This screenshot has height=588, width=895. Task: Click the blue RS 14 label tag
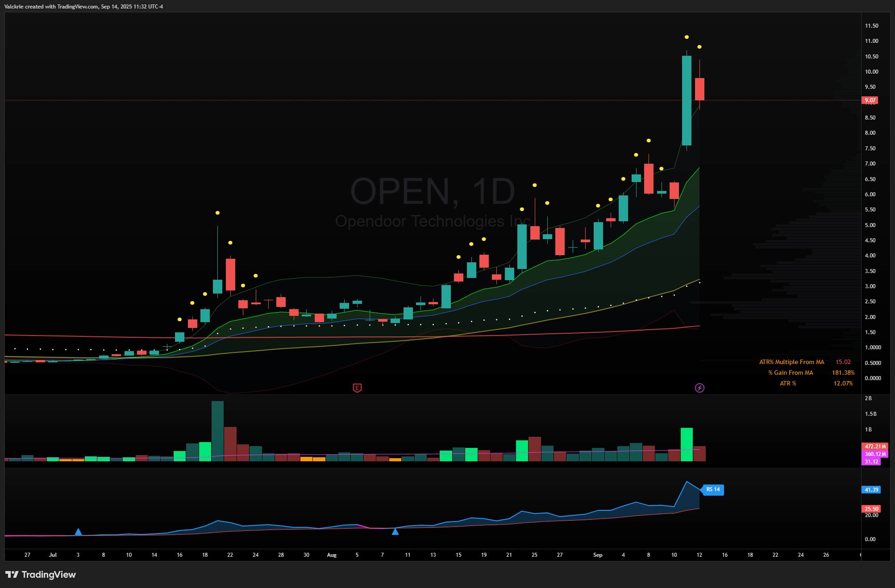(x=713, y=489)
